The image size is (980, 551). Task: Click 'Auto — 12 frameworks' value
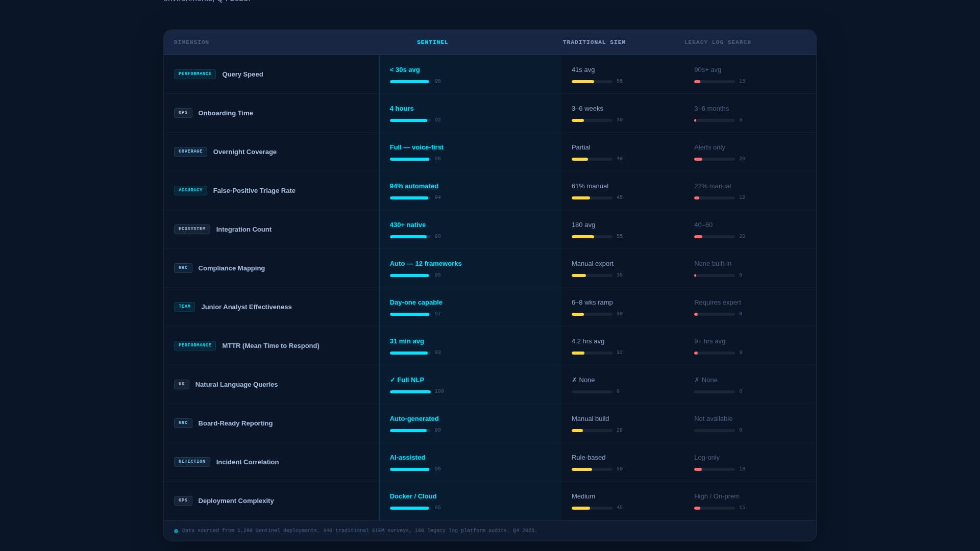[x=426, y=264]
